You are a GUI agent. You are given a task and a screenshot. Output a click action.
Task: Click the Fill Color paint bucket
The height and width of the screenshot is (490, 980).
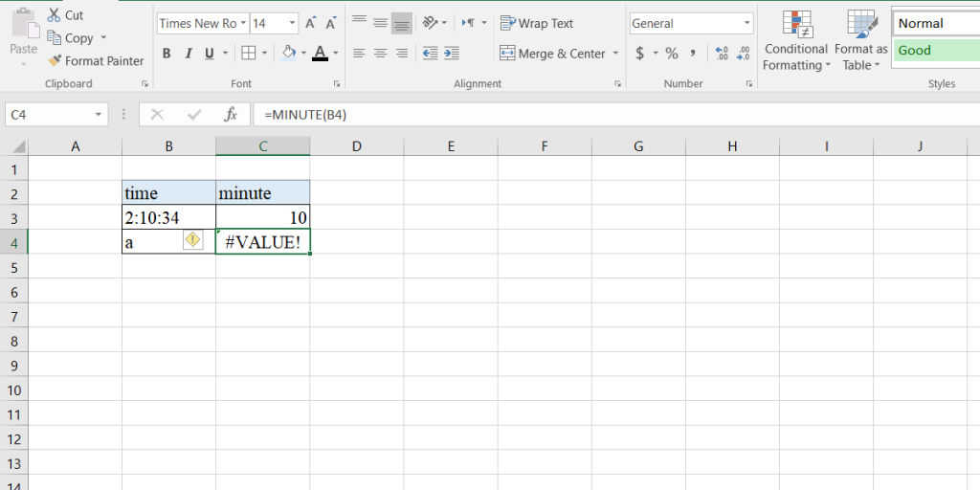(289, 53)
